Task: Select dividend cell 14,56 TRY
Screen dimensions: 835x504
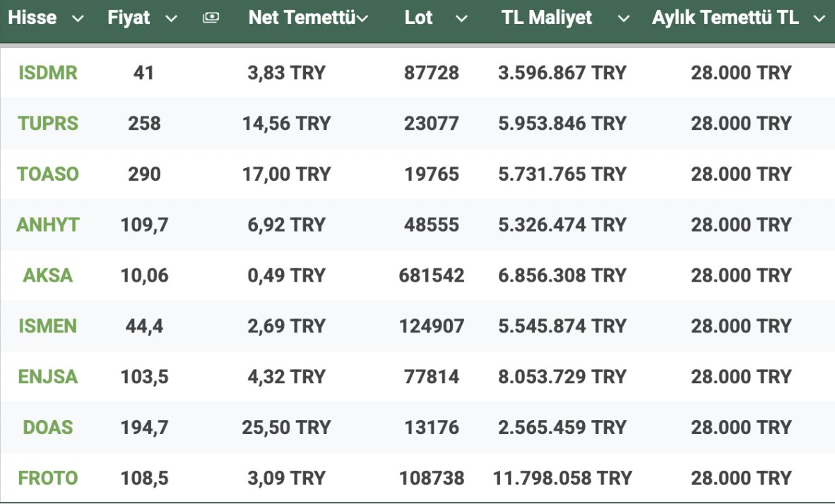Action: (x=287, y=123)
